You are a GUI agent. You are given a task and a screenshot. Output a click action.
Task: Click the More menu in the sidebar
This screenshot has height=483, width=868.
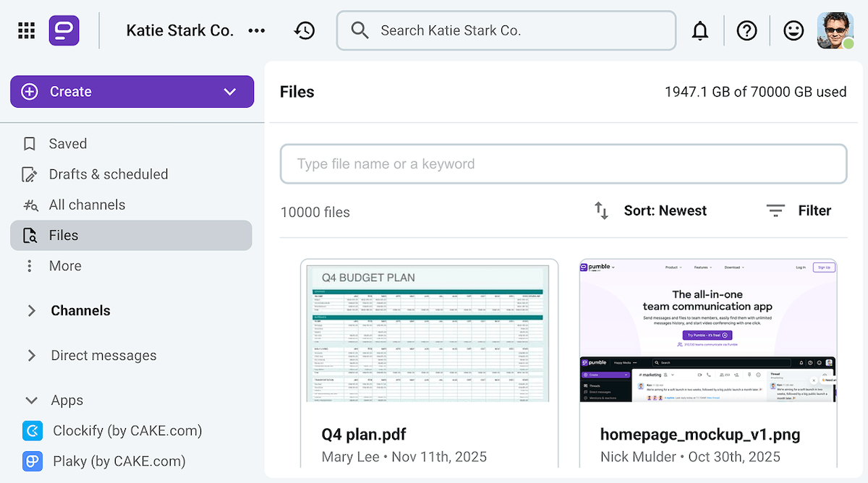[x=65, y=265]
